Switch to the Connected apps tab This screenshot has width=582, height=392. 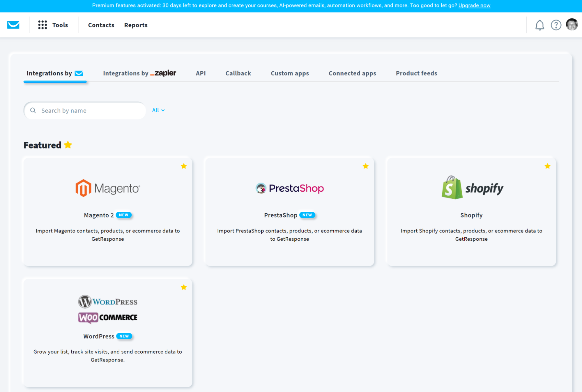click(x=352, y=73)
